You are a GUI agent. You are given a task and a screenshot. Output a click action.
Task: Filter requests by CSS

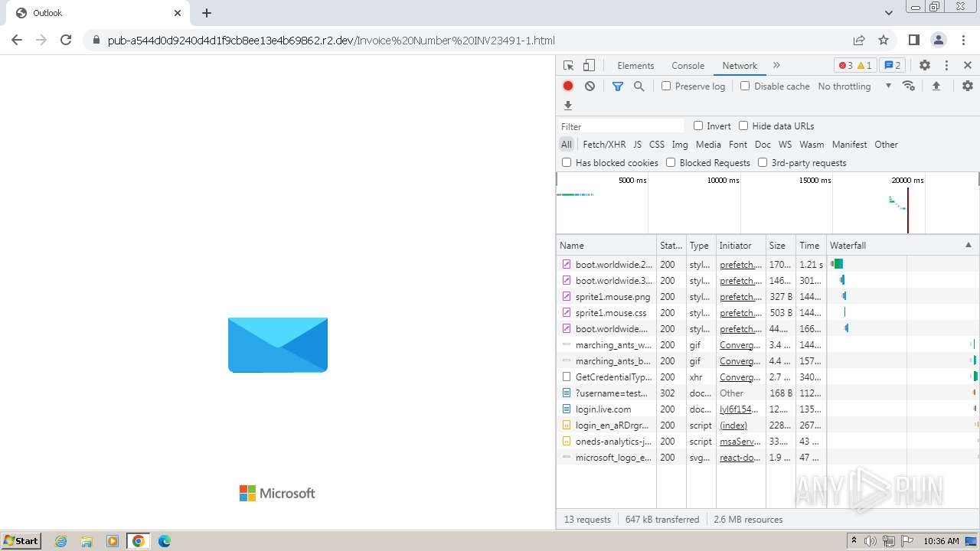point(657,144)
